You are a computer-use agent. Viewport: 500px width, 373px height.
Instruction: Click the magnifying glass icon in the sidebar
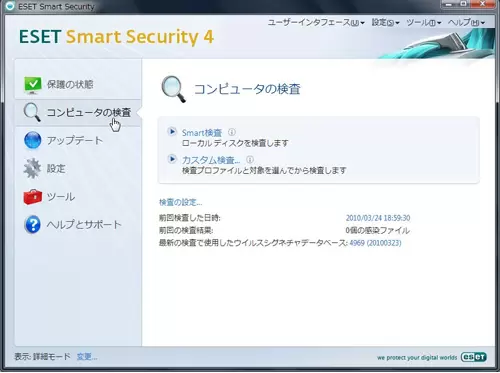32,112
